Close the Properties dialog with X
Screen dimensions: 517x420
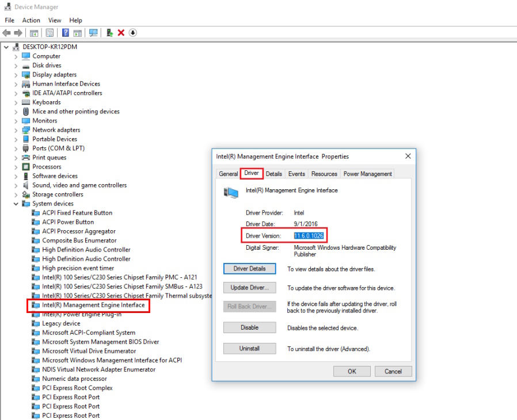point(408,156)
